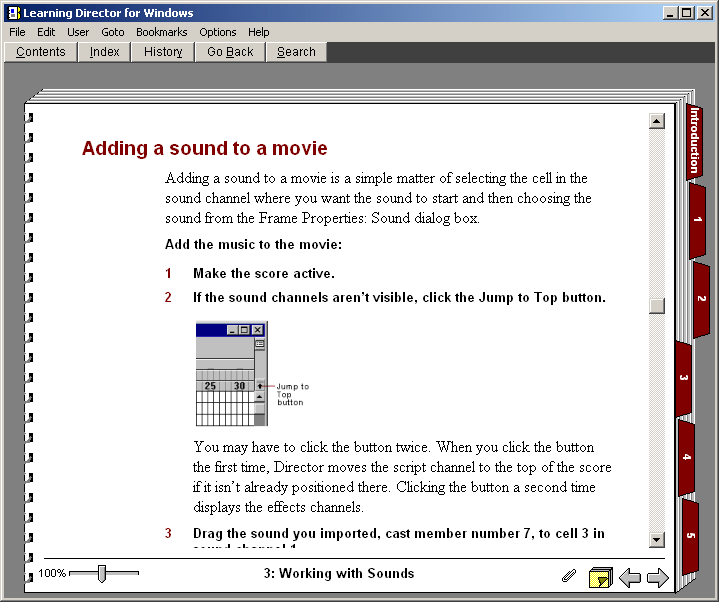
Task: Go to previous page with left arrow
Action: (x=630, y=578)
